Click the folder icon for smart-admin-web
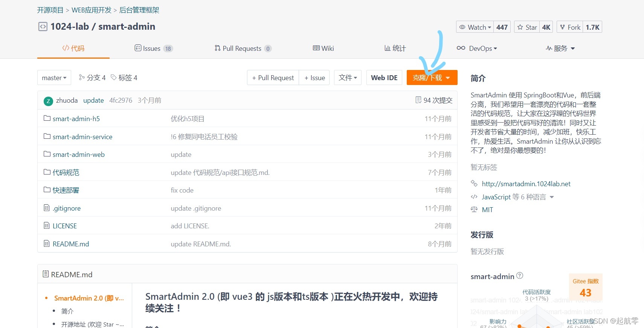Viewport: 644px width, 328px height. (x=47, y=154)
